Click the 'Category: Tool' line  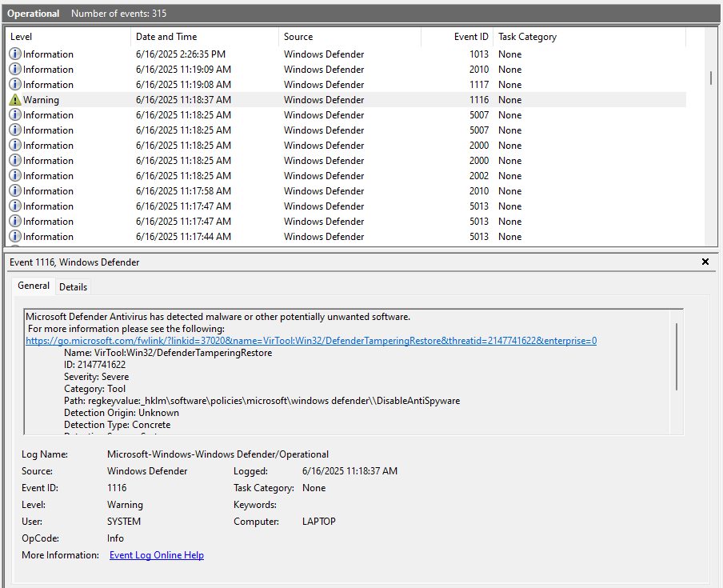click(x=94, y=389)
